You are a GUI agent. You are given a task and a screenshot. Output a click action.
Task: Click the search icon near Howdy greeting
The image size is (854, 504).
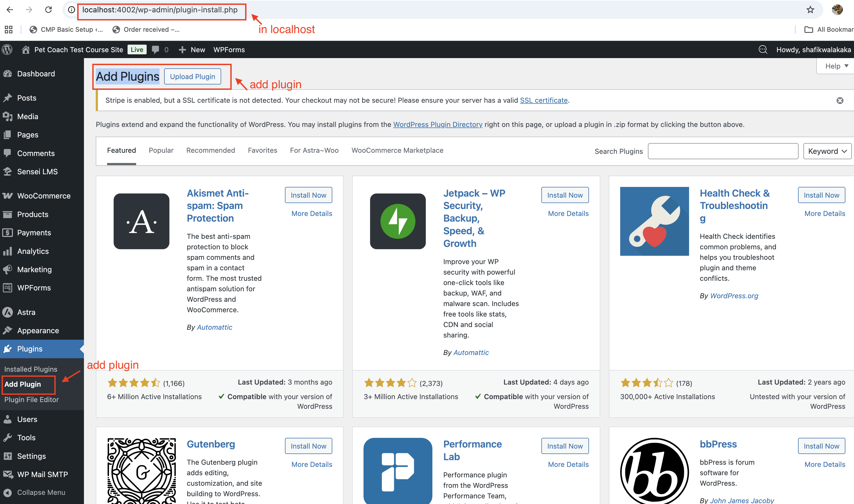(x=763, y=49)
